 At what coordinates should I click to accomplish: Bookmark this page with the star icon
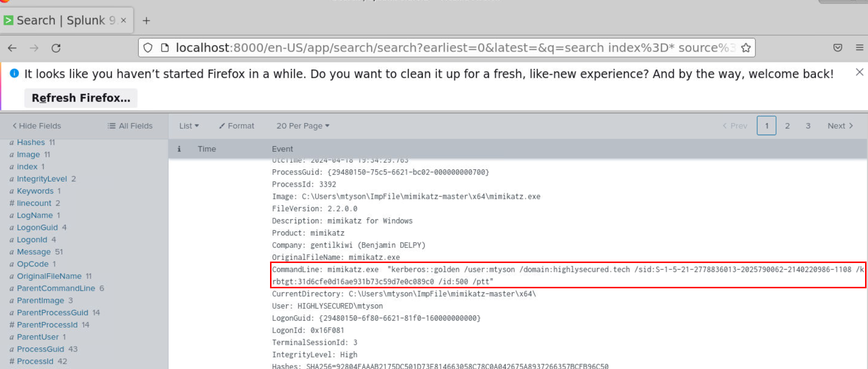coord(745,48)
